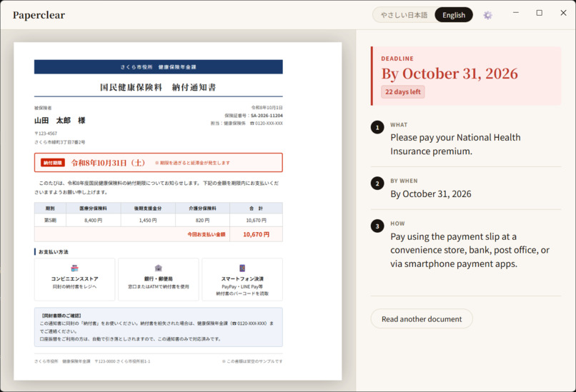
Task: Click the step 1 WHAT number badge
Action: point(377,127)
